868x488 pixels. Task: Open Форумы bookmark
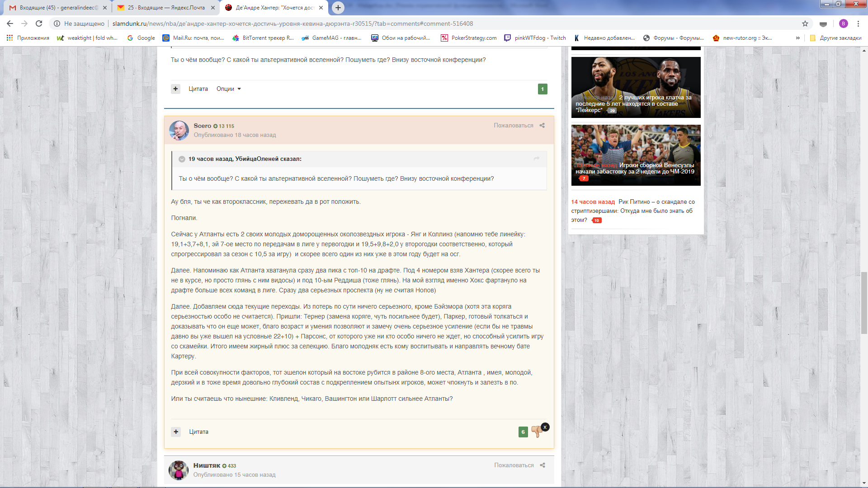point(674,38)
